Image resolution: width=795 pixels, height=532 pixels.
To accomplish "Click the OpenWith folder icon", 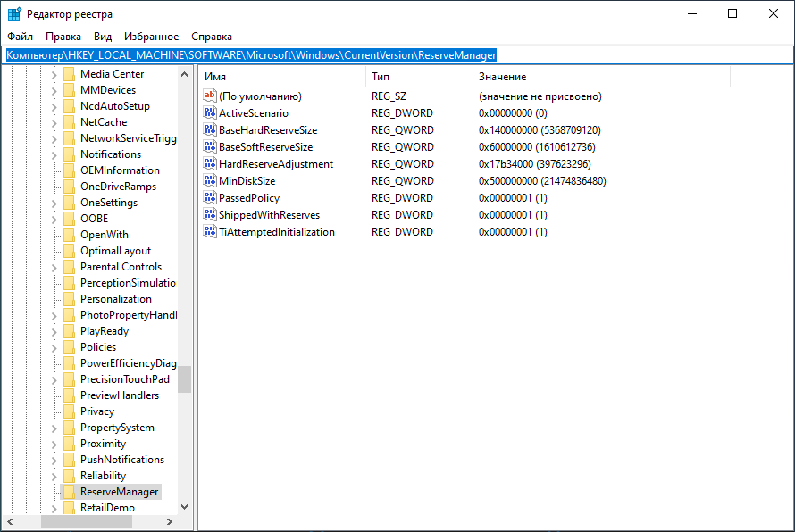I will (70, 235).
